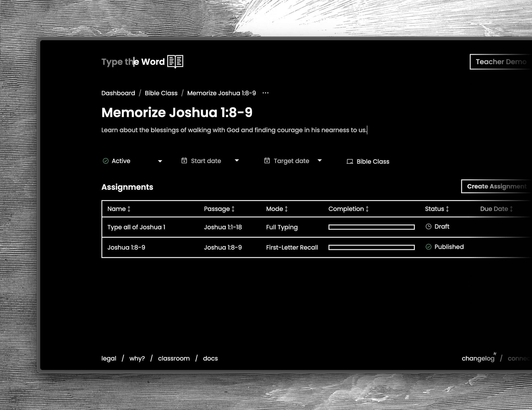Expand the Target date dropdown arrow
Viewport: 532px width, 410px height.
tap(320, 160)
